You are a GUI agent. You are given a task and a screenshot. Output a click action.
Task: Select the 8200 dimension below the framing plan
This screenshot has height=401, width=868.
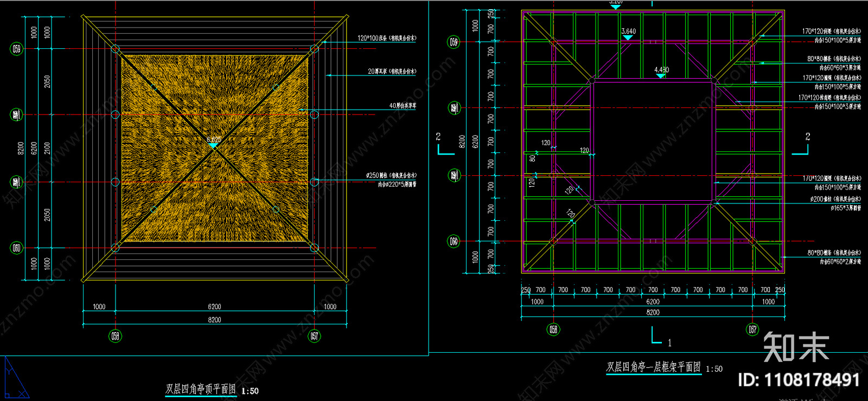pyautogui.click(x=653, y=312)
